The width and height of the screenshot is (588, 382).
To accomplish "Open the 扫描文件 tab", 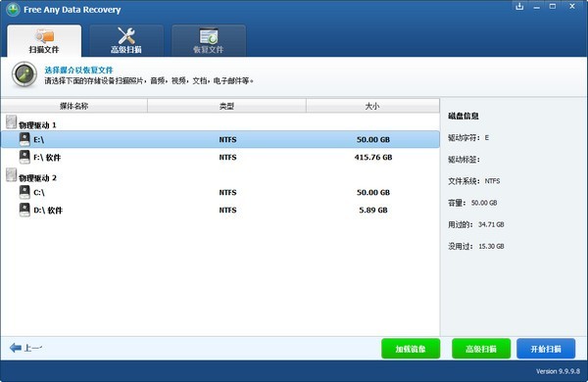I will (x=44, y=41).
